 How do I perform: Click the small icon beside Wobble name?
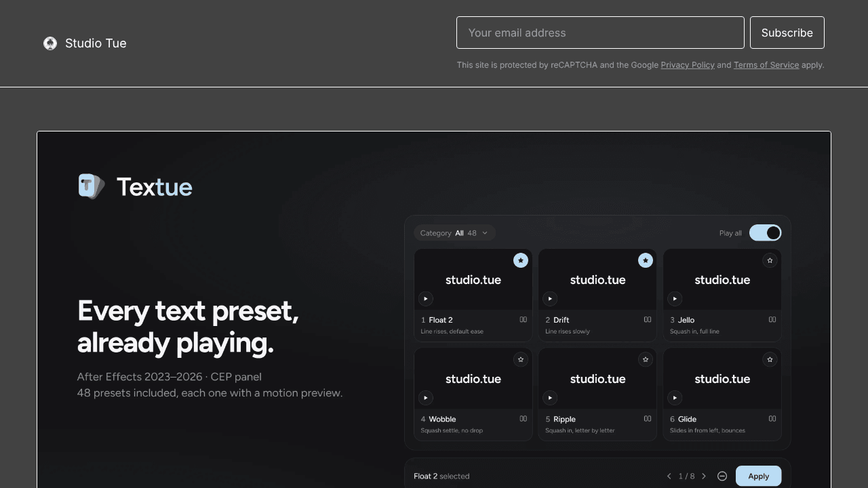click(524, 419)
